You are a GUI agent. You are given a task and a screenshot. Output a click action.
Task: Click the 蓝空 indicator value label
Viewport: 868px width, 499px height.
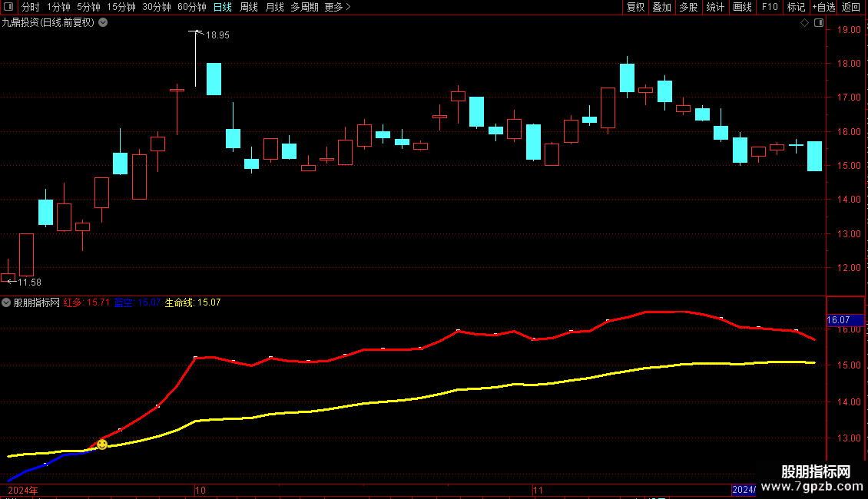[137, 302]
